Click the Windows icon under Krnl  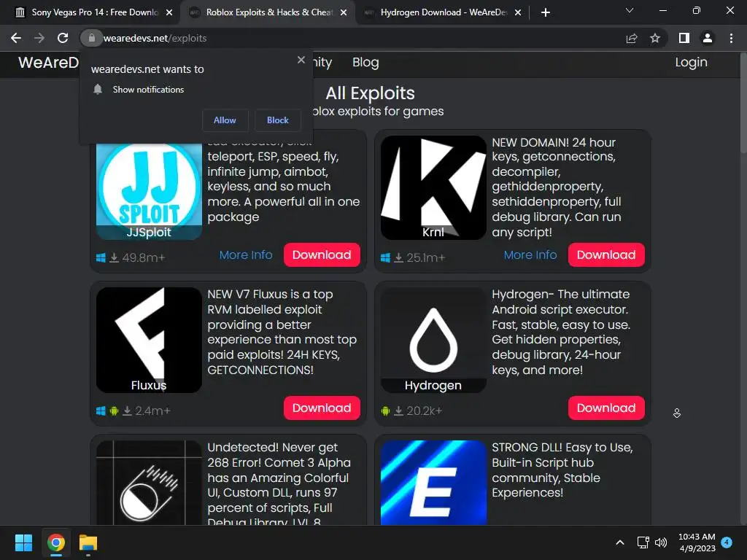(x=385, y=258)
